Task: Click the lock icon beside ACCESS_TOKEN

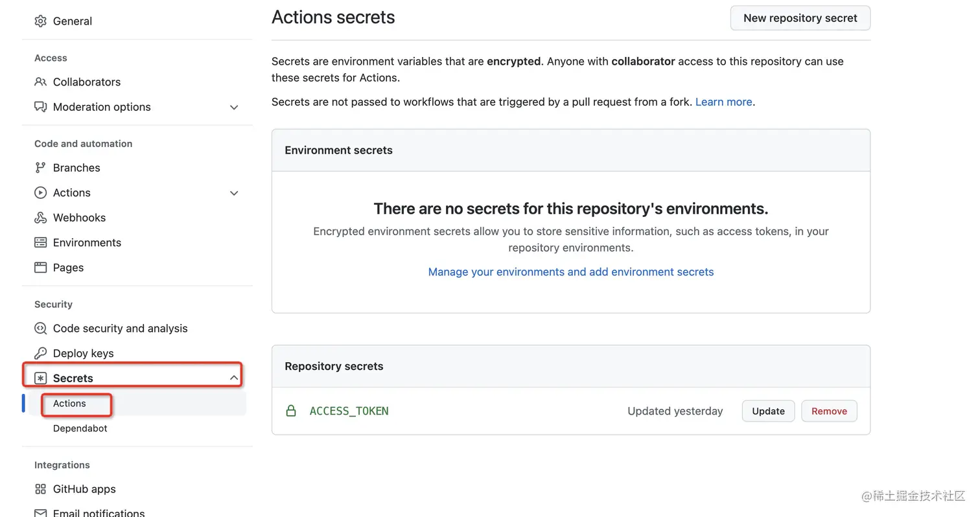Action: (x=291, y=411)
